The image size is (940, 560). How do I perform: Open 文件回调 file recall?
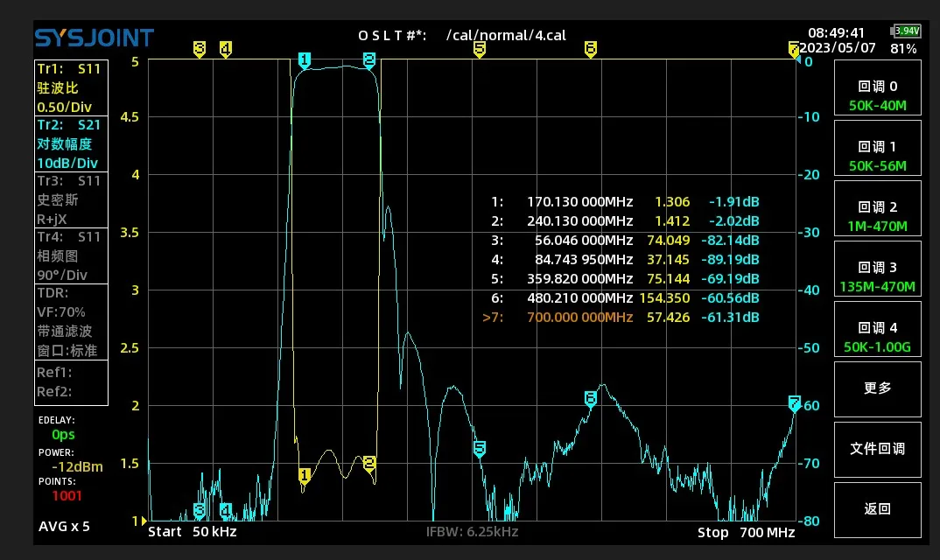tap(877, 450)
